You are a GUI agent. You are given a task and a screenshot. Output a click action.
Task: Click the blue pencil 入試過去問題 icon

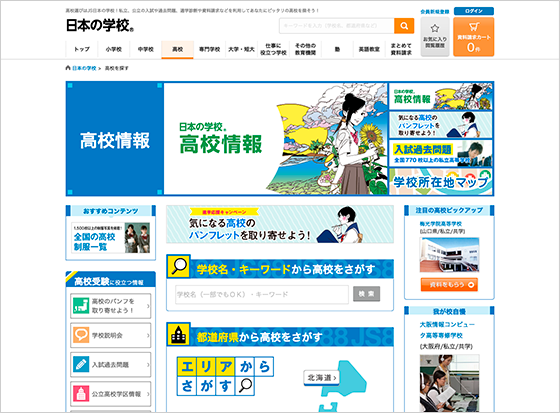pos(81,364)
